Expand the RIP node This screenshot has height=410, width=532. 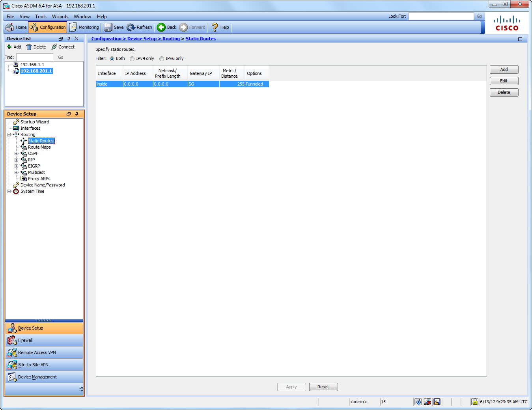[16, 160]
